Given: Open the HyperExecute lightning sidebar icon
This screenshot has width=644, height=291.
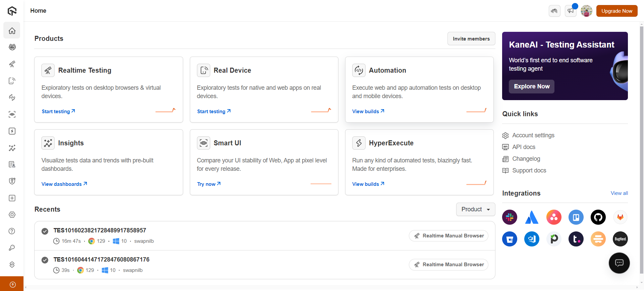Looking at the screenshot, I should coord(12,131).
